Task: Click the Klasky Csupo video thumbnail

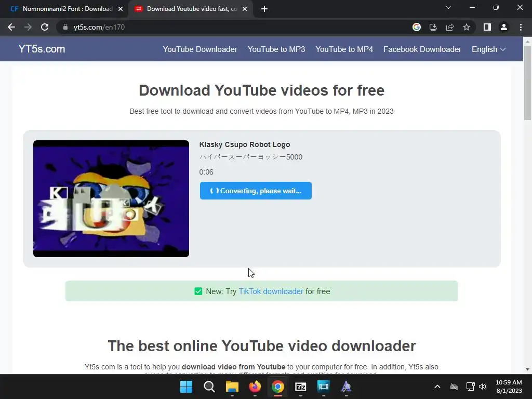Action: tap(111, 198)
